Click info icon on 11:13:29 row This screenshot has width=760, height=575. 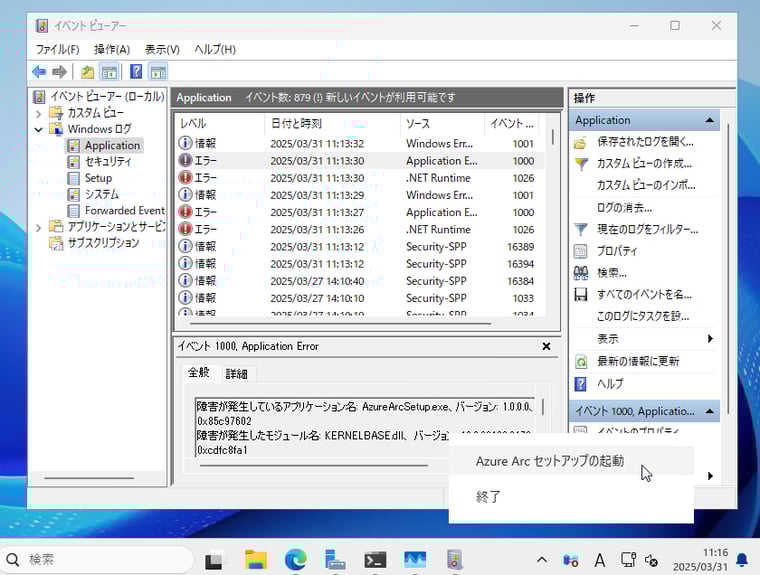(185, 194)
